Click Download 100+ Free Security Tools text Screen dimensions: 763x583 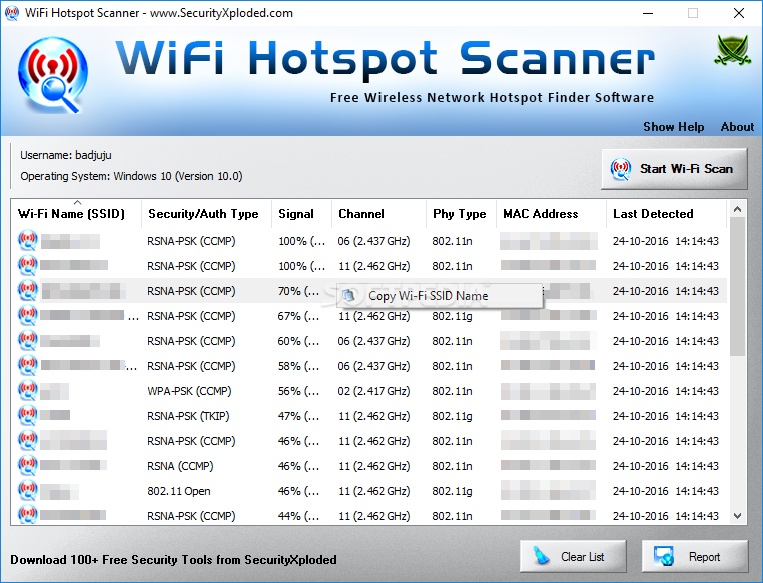click(173, 560)
